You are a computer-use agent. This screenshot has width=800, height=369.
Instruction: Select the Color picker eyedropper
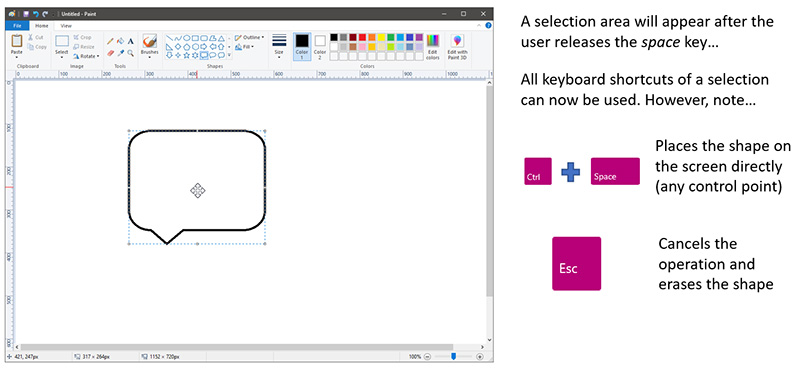[x=120, y=53]
